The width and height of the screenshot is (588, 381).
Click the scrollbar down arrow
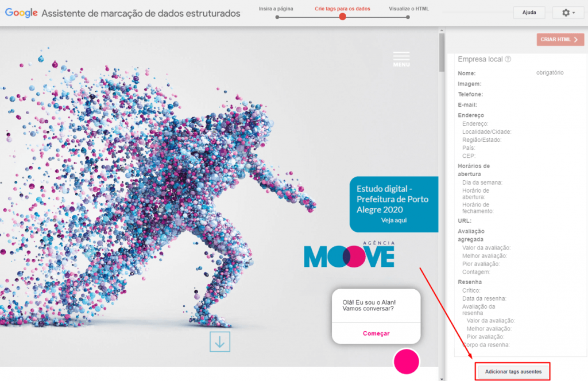point(442,378)
